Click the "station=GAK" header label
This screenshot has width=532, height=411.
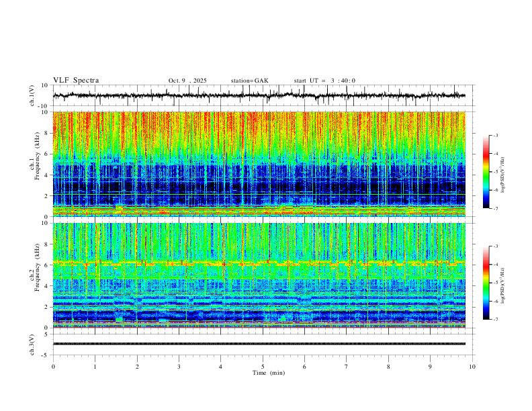tap(249, 81)
